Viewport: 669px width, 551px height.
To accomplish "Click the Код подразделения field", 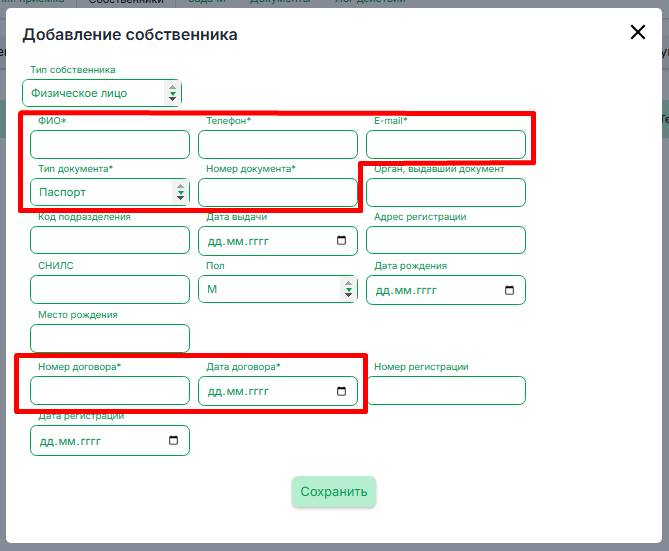I will point(110,240).
